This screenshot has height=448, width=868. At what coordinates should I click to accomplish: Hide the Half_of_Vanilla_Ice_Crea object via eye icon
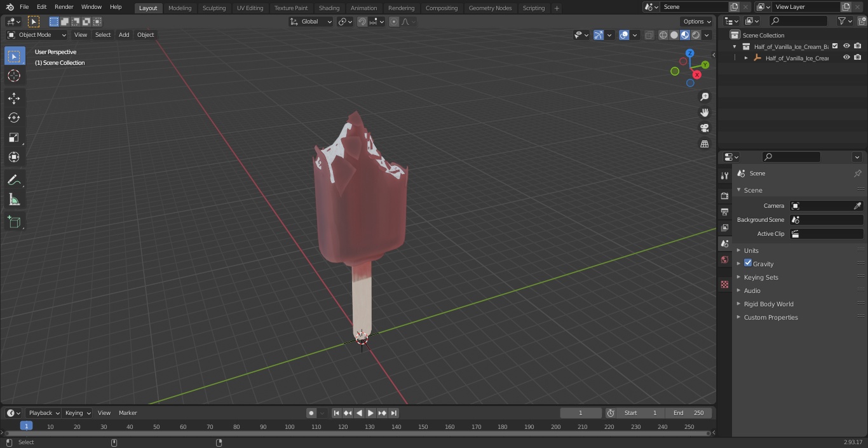click(846, 58)
